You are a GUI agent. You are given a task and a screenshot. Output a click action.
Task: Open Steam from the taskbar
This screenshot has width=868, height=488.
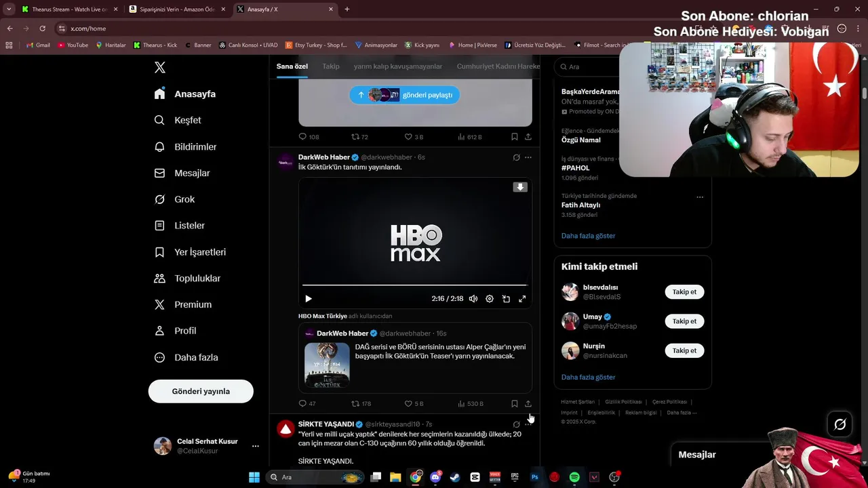pyautogui.click(x=455, y=477)
